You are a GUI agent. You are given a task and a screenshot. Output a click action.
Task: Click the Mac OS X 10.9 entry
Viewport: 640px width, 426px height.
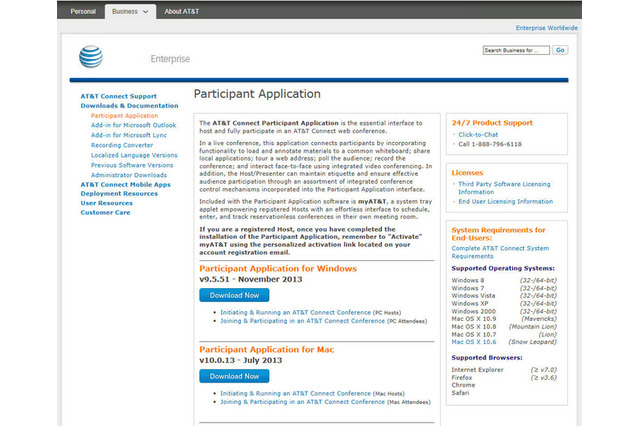pyautogui.click(x=474, y=319)
